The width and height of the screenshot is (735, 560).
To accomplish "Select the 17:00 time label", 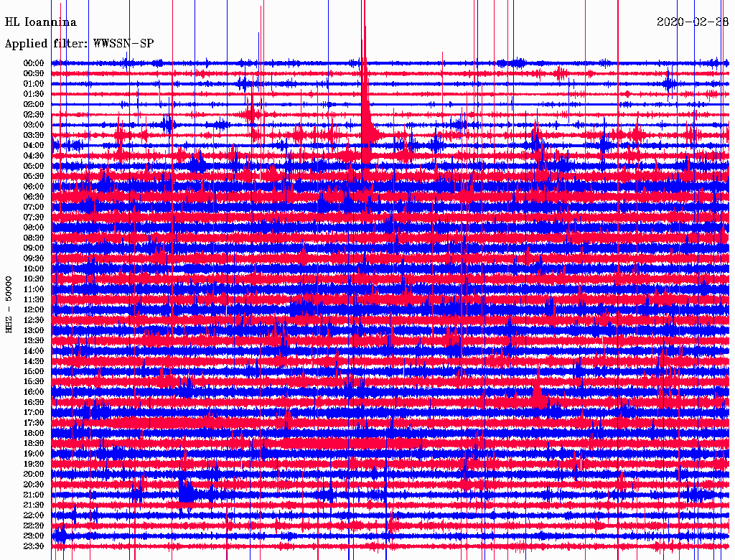I will tap(34, 412).
